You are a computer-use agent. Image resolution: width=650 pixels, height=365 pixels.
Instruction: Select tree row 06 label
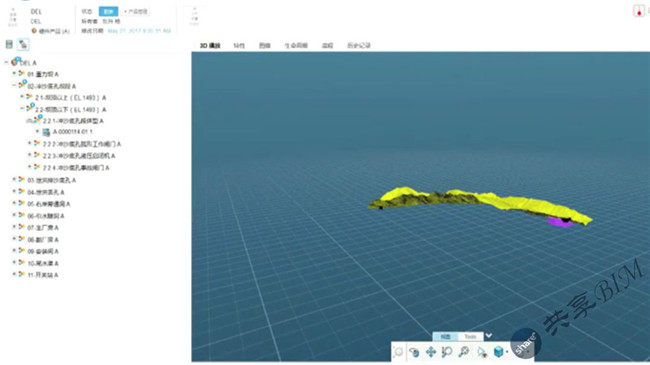point(46,216)
